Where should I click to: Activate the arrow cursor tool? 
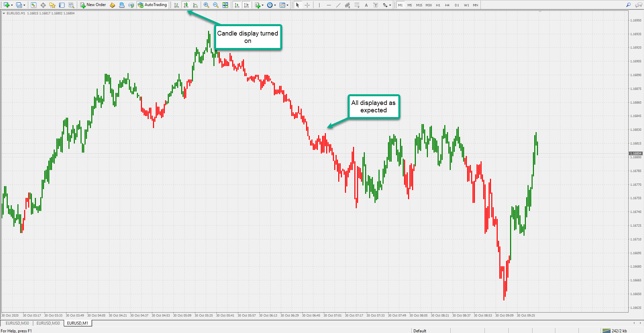(x=298, y=5)
